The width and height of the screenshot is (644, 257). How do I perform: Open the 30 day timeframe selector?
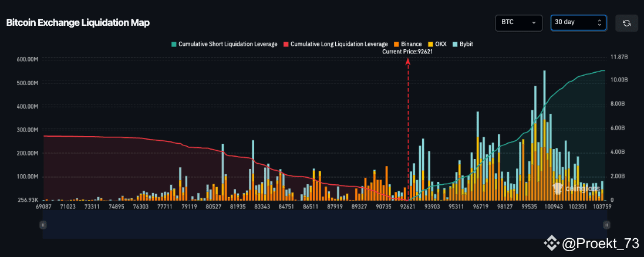(578, 23)
